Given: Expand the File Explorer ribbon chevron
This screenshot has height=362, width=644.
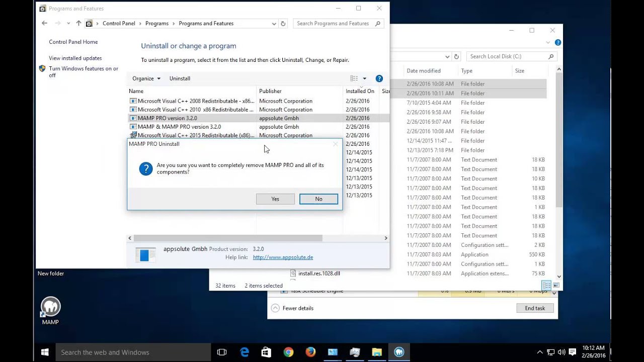Looking at the screenshot, I should 548,43.
